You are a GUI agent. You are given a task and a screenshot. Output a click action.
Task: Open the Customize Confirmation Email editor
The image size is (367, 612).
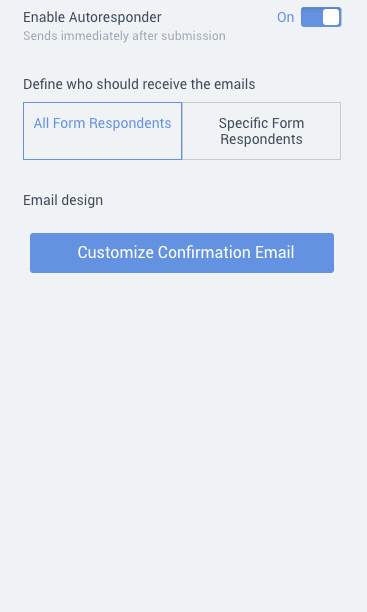tap(182, 253)
